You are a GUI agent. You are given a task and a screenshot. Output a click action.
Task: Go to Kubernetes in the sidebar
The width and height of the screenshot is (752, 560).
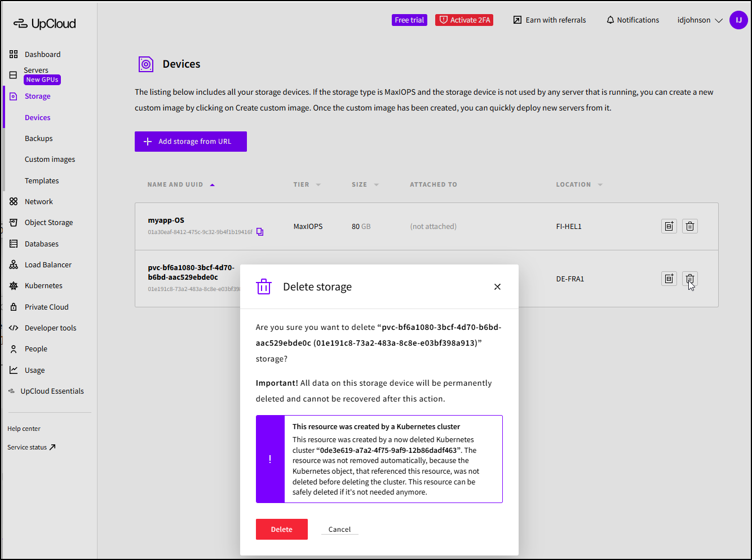[43, 285]
